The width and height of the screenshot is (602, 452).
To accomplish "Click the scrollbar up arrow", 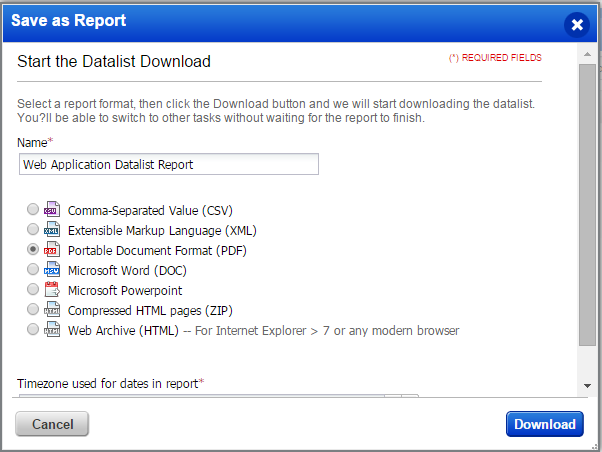I will 587,54.
